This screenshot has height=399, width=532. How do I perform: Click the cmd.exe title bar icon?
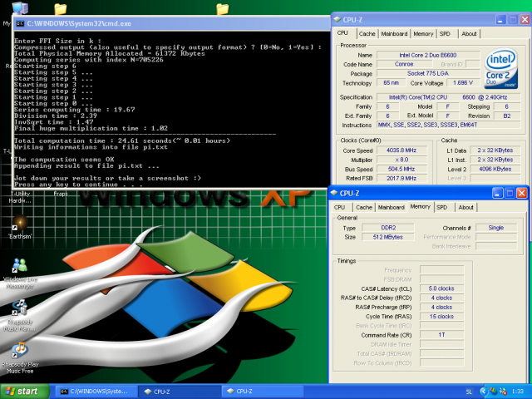pyautogui.click(x=20, y=23)
